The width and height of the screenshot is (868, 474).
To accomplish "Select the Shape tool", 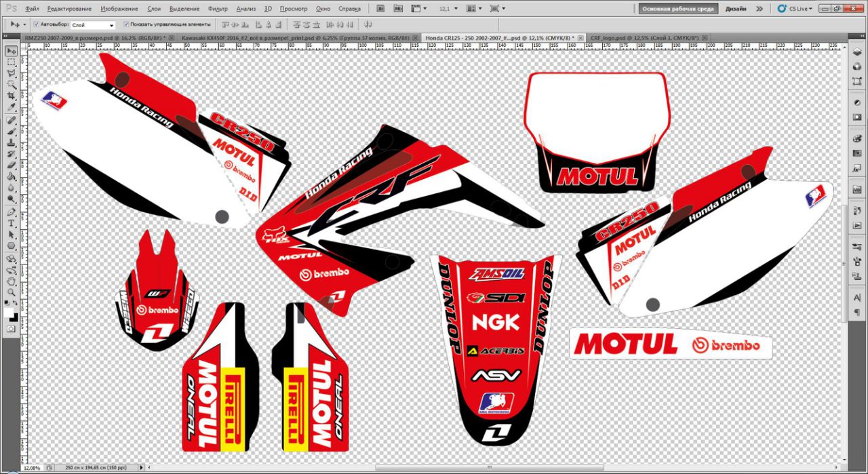I will coord(12,246).
